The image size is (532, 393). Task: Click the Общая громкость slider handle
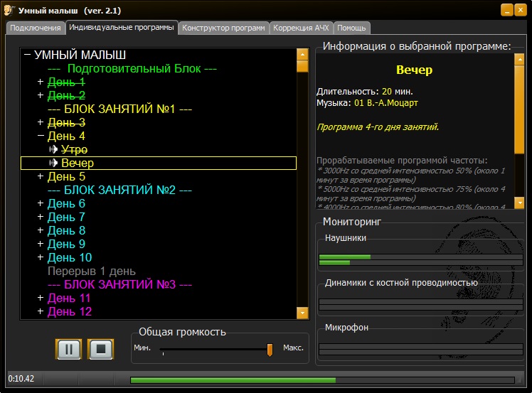coord(270,350)
